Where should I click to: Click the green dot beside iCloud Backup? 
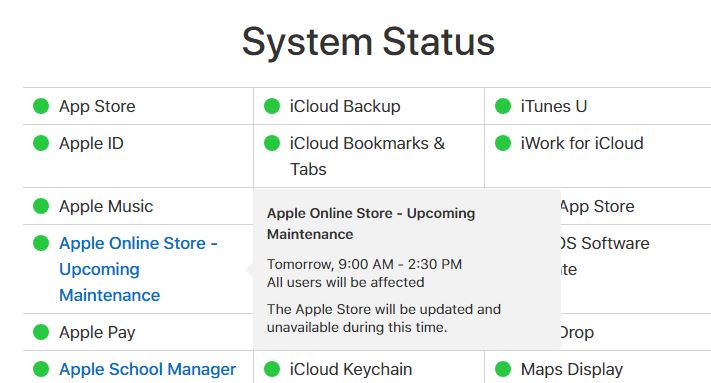tap(272, 106)
